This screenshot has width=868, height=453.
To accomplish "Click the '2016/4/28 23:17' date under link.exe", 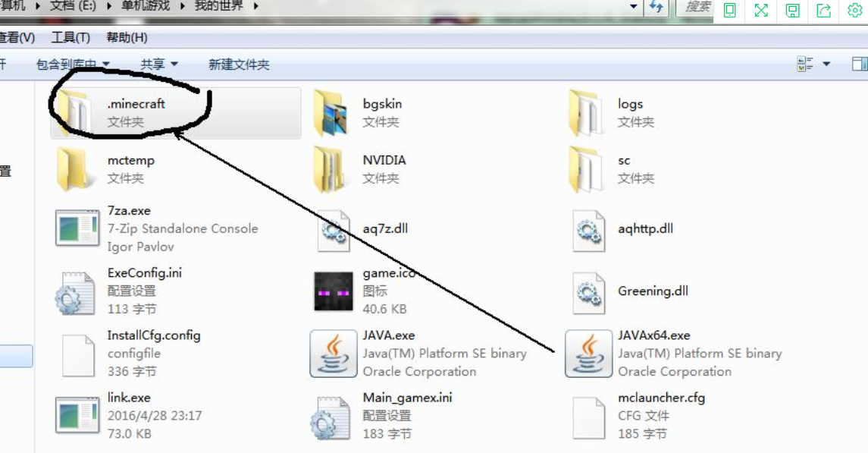I will pos(155,415).
